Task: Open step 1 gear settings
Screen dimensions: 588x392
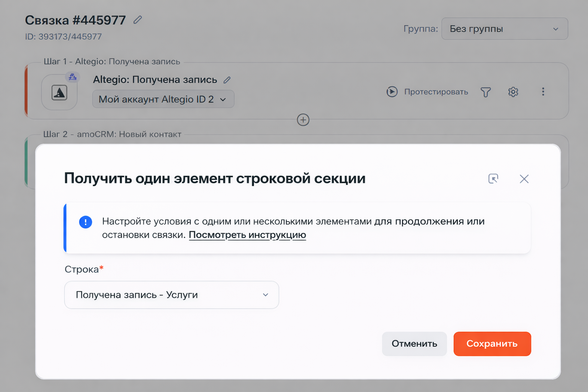Action: (x=513, y=92)
